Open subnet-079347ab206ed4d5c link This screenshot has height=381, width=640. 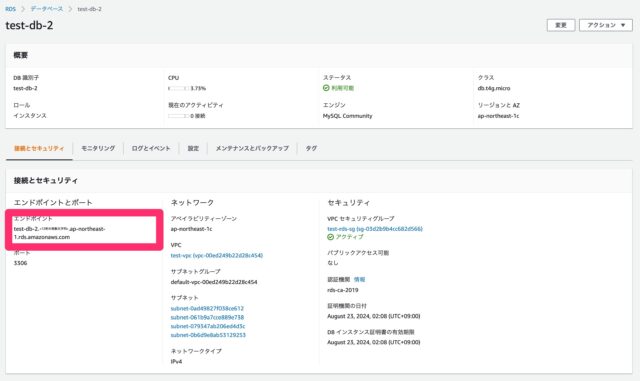[208, 327]
